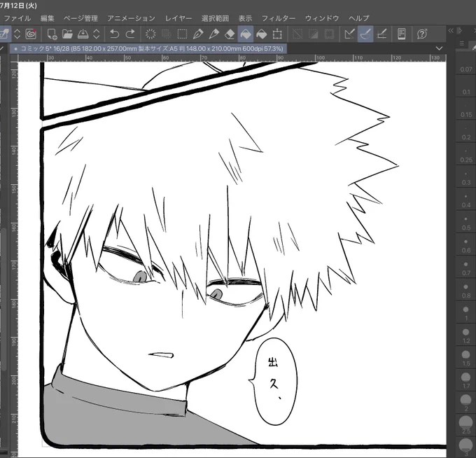This screenshot has height=458, width=476.
Task: Set brush size to 2.5
Action: (466, 426)
